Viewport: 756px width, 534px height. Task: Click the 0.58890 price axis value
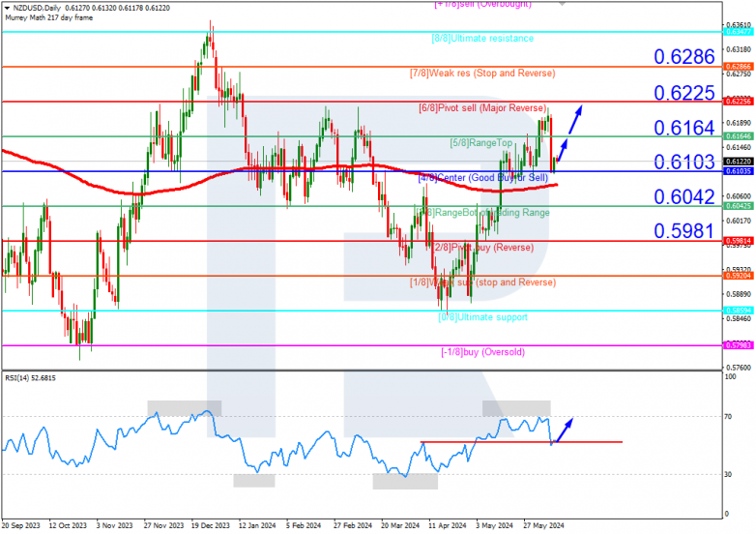point(739,294)
